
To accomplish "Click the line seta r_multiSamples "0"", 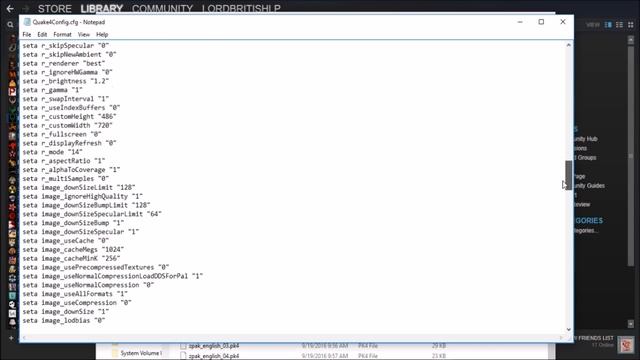I will click(66, 179).
